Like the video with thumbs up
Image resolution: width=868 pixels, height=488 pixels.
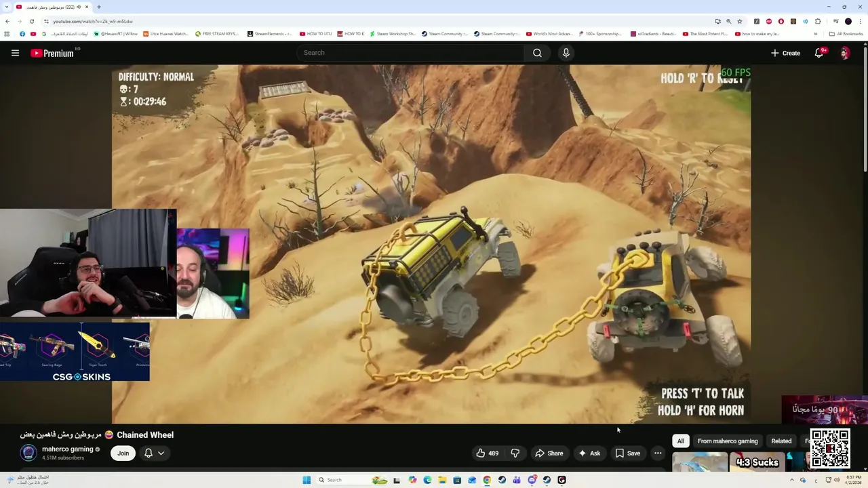click(488, 453)
